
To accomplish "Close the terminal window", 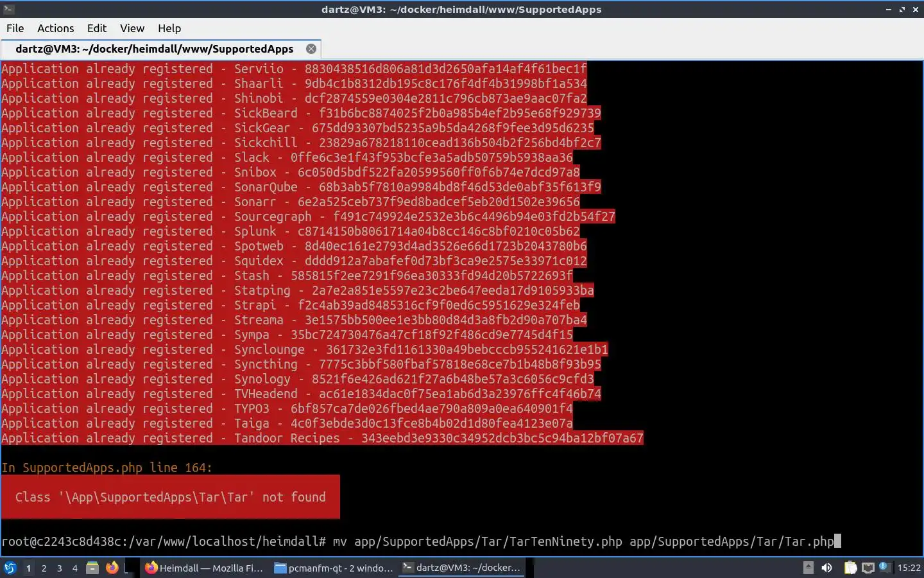I will [915, 9].
